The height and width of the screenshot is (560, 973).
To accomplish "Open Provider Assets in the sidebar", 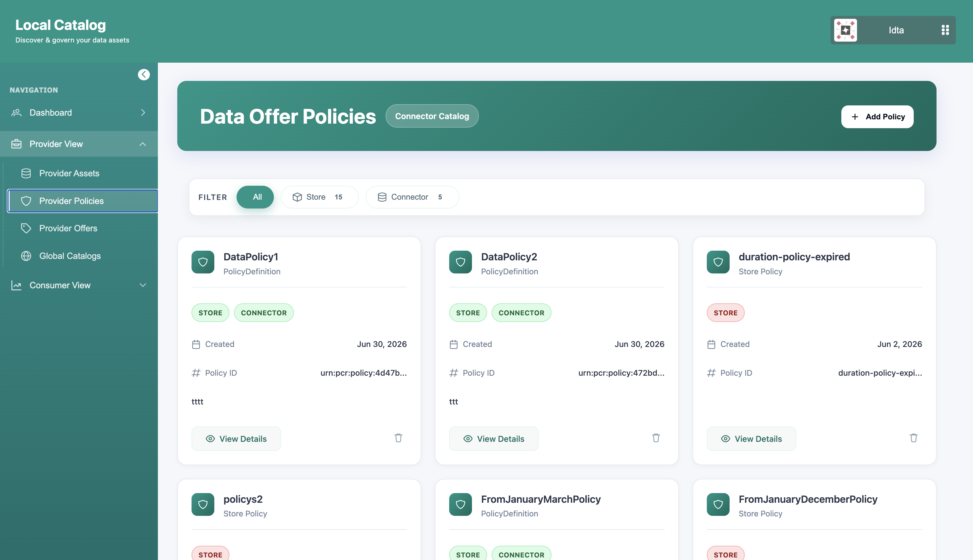I will (x=82, y=173).
